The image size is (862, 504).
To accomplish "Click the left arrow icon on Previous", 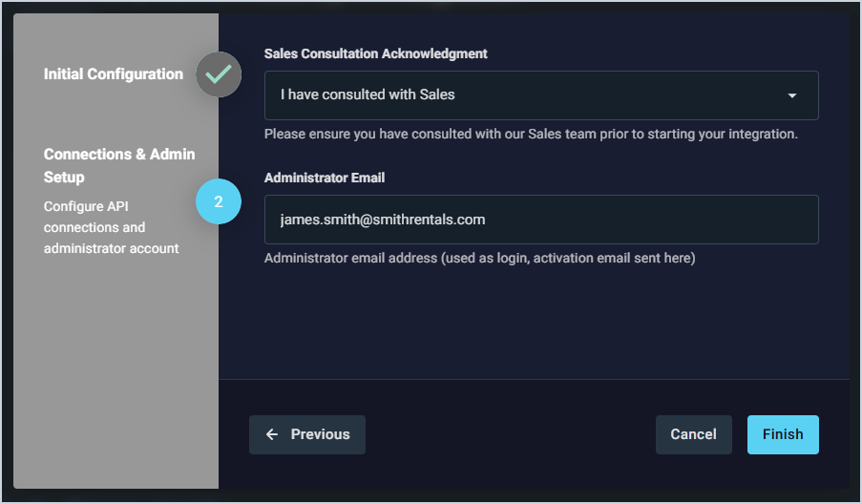I will (272, 434).
